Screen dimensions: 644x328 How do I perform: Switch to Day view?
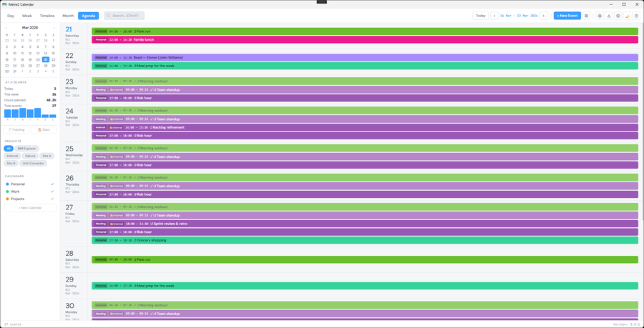click(x=11, y=16)
